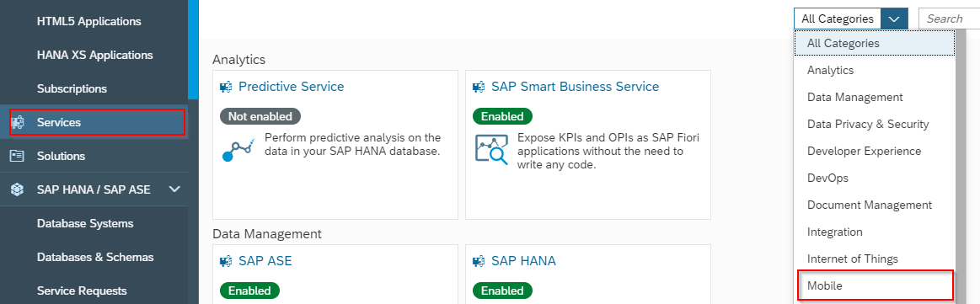Click the SAP ASE tile puzzle icon
This screenshot has width=980, height=304.
(x=226, y=261)
